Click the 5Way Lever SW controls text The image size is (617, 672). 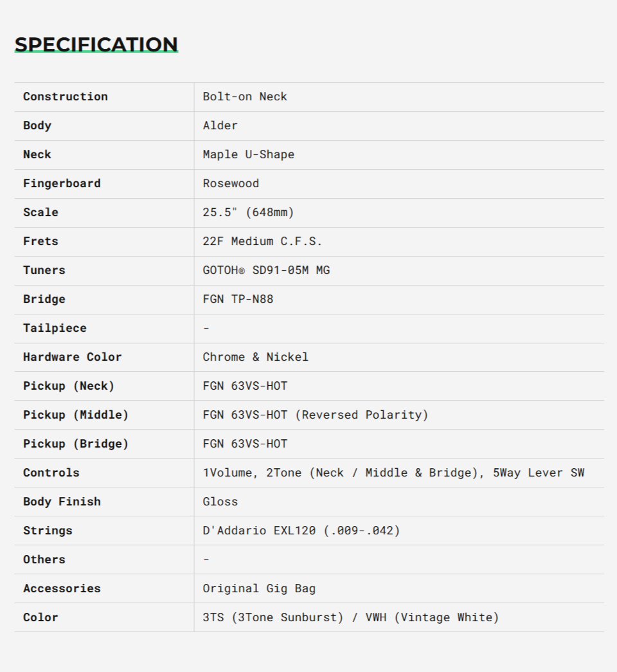[539, 473]
